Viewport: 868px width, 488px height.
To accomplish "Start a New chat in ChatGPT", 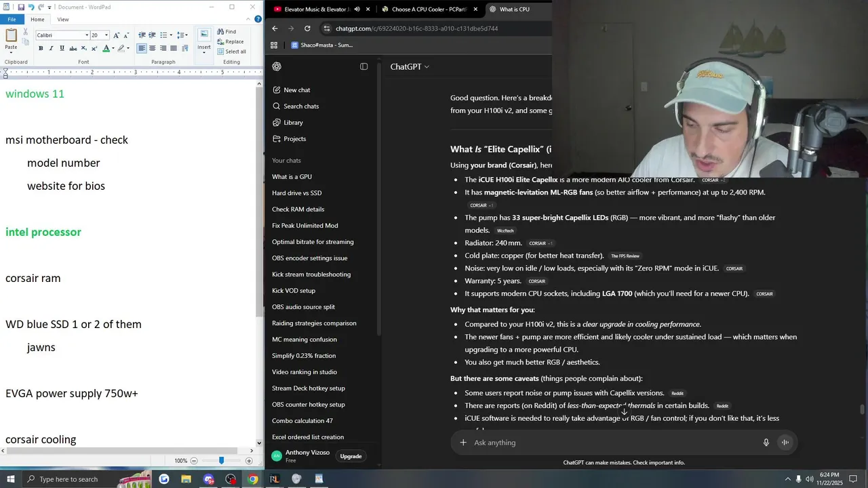I will (x=297, y=90).
